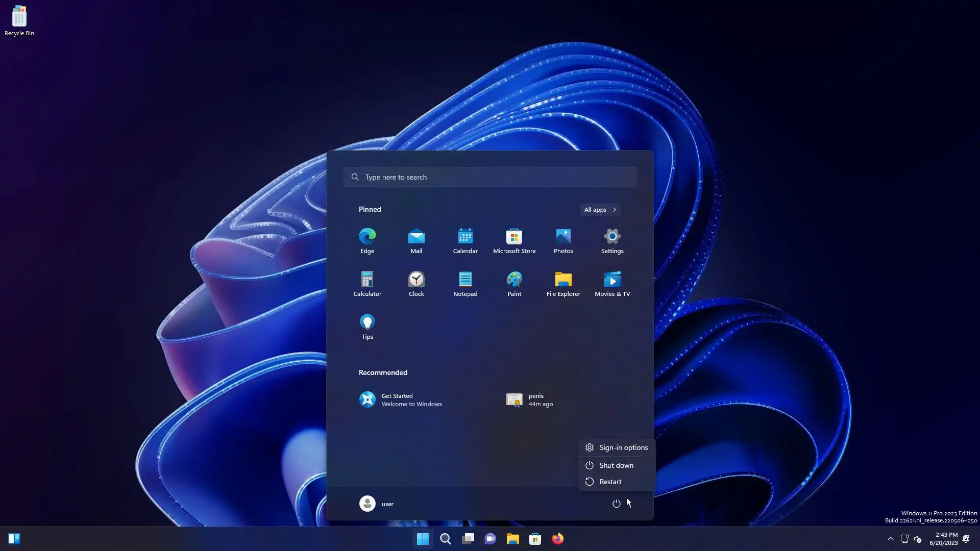Click the Settings gear pinned app
The image size is (980, 551).
(x=612, y=240)
